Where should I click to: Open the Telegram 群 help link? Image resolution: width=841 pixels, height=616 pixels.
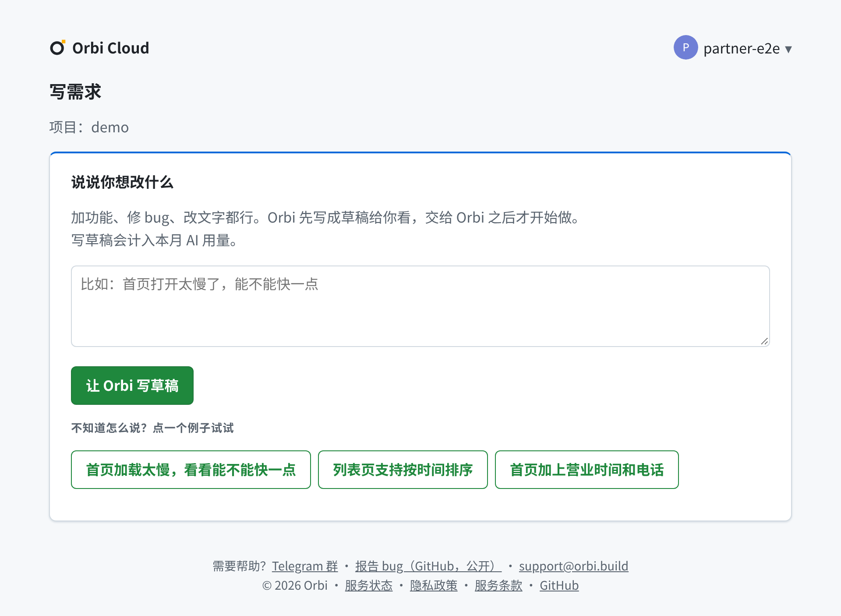tap(305, 566)
